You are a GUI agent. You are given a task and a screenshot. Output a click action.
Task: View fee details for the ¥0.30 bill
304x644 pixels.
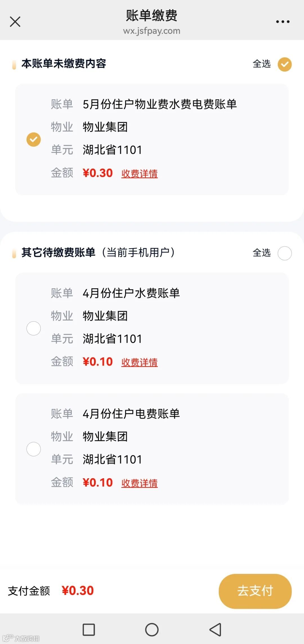[139, 174]
